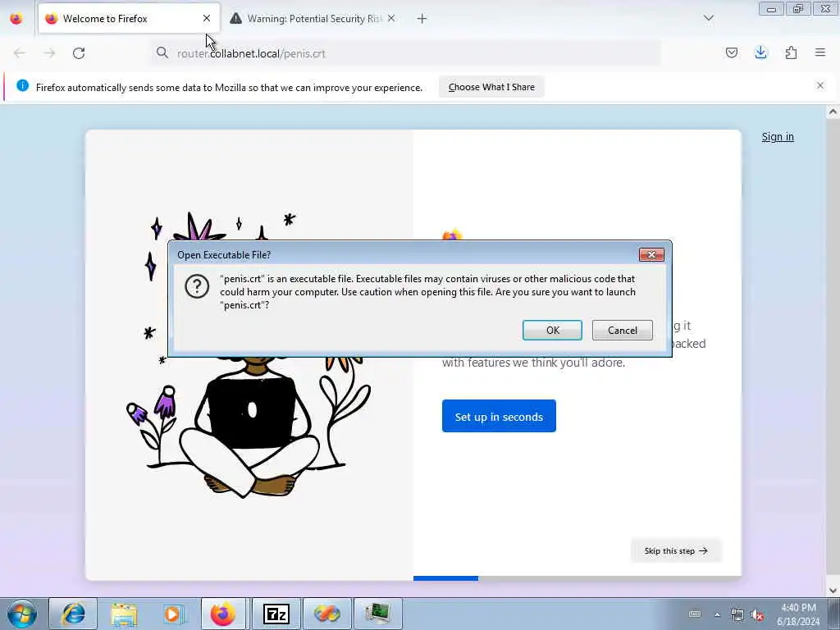Click OK to launch the executable file
Image resolution: width=840 pixels, height=630 pixels.
(552, 330)
